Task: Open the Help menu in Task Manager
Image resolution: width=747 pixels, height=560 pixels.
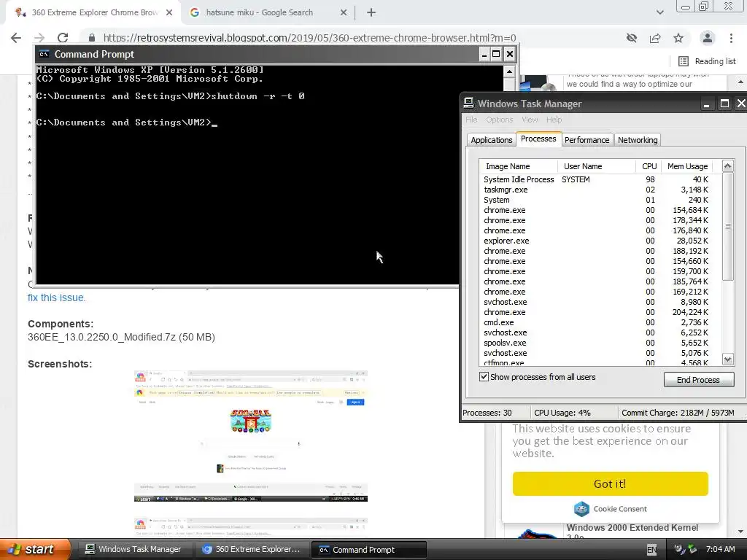Action: (x=554, y=120)
